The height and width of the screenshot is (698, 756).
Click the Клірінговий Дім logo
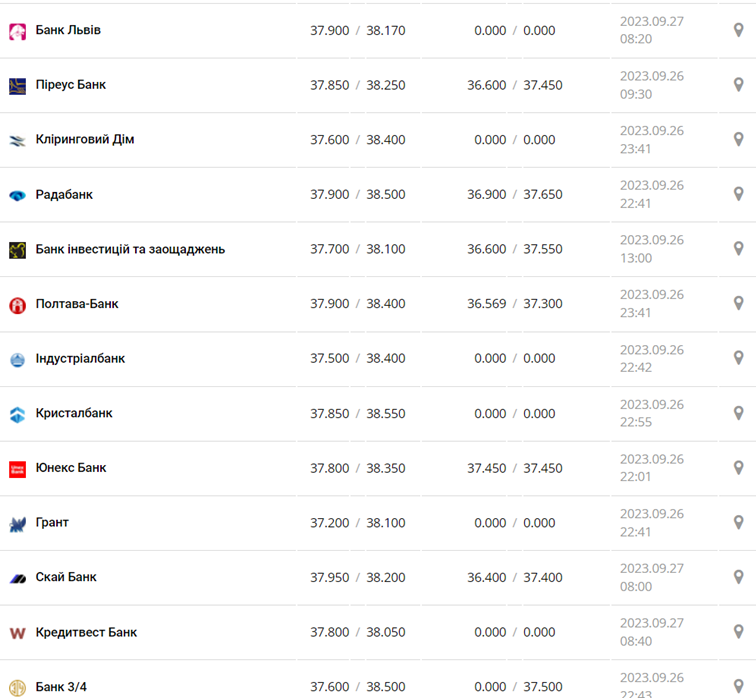click(17, 140)
